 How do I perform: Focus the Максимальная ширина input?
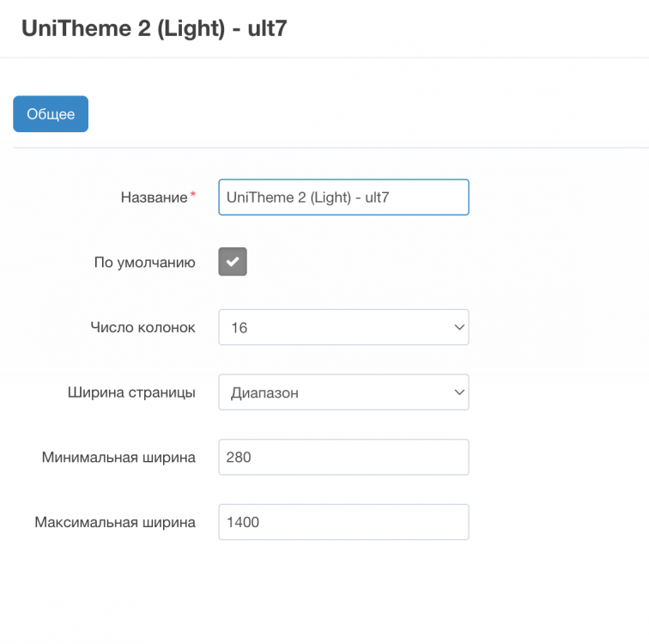click(x=343, y=522)
